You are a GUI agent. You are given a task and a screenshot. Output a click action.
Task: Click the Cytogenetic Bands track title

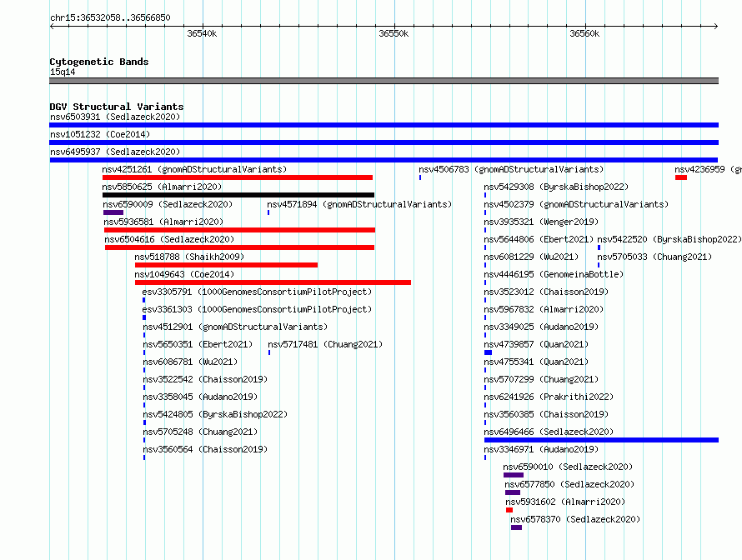coord(99,62)
